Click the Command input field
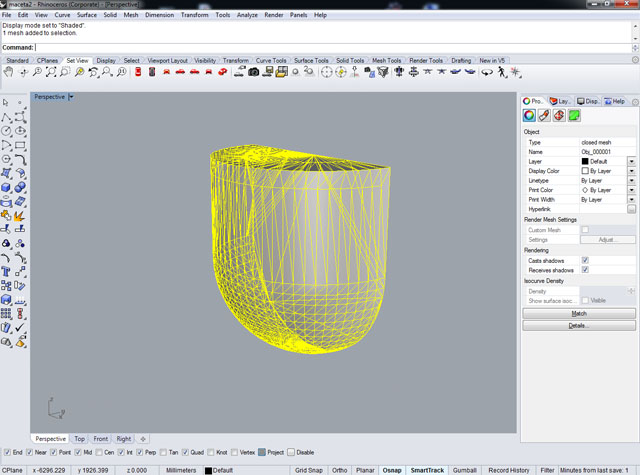Image resolution: width=640 pixels, height=475 pixels. (x=335, y=47)
